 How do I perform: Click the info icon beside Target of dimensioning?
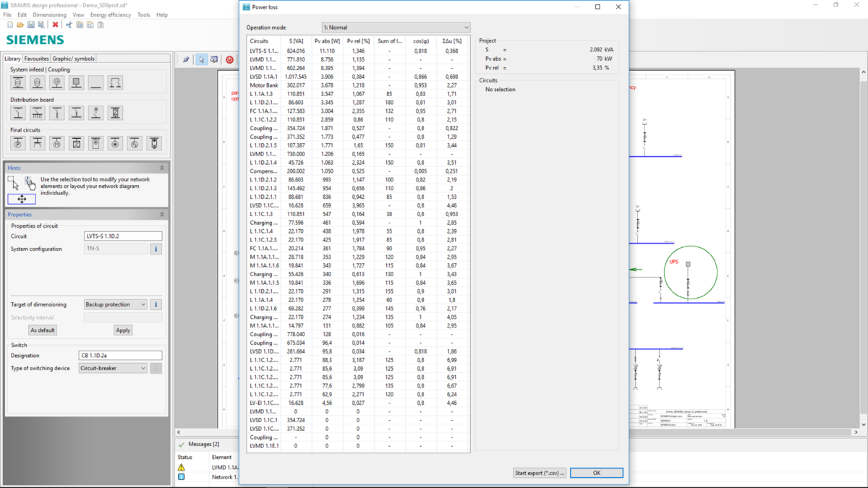click(x=156, y=304)
